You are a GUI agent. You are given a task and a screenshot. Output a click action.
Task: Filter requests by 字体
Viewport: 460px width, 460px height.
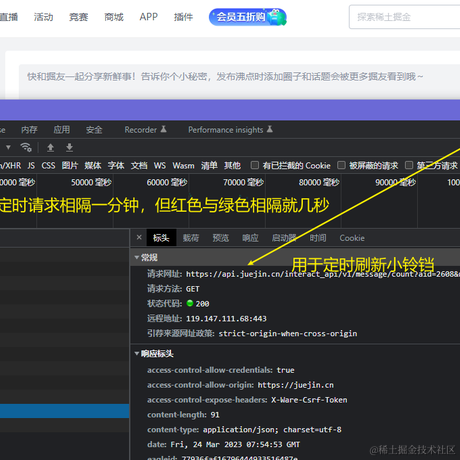[116, 166]
